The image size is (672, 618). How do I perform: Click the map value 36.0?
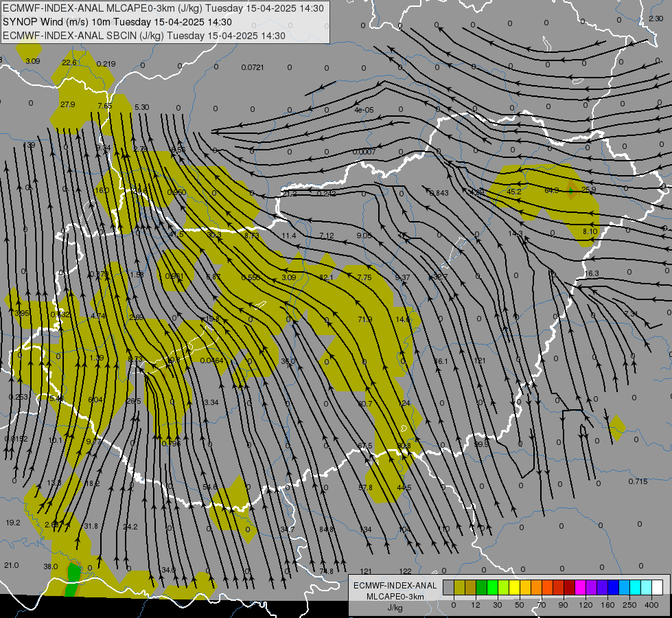[288, 362]
